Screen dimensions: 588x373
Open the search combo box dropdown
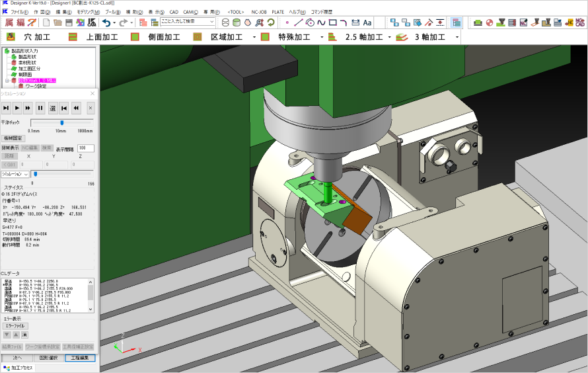click(211, 22)
